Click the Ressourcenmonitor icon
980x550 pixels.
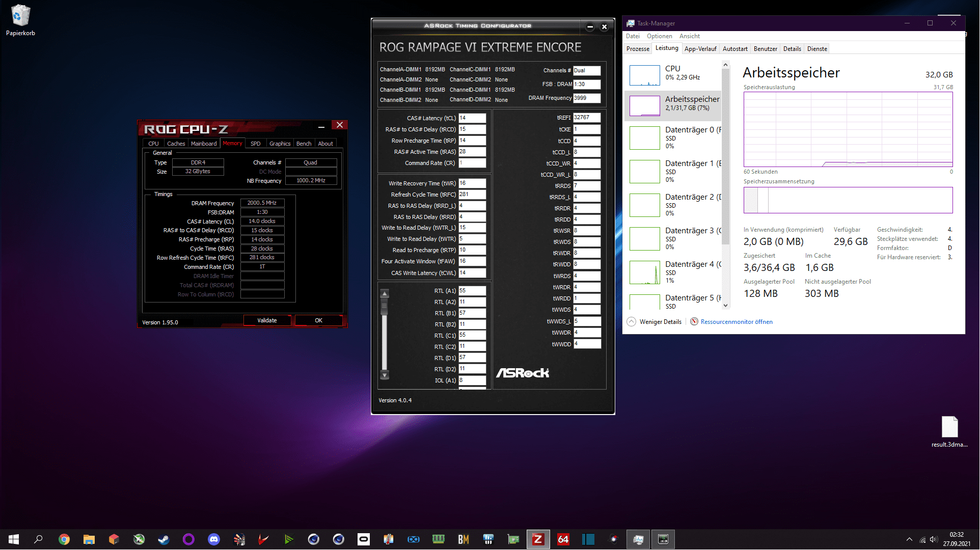[x=694, y=322]
